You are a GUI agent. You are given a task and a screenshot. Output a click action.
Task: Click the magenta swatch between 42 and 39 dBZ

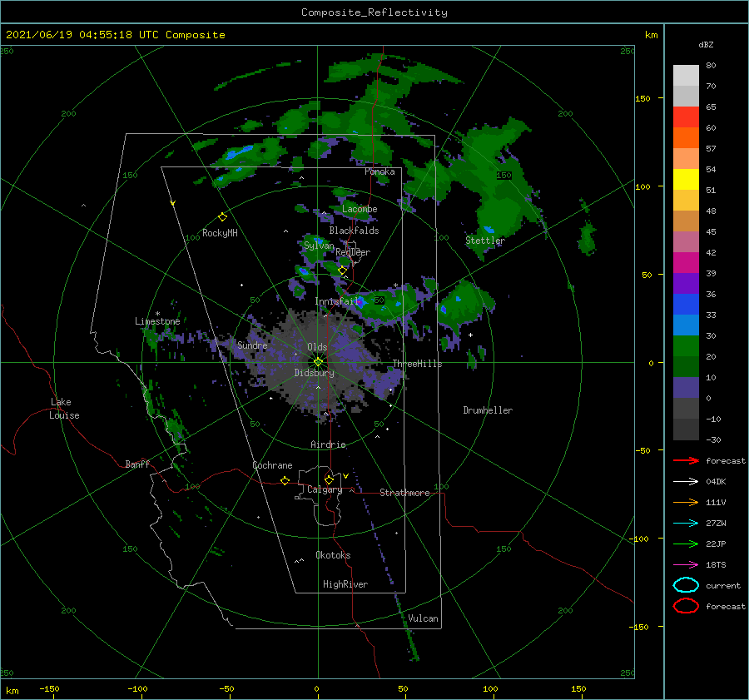pos(686,263)
